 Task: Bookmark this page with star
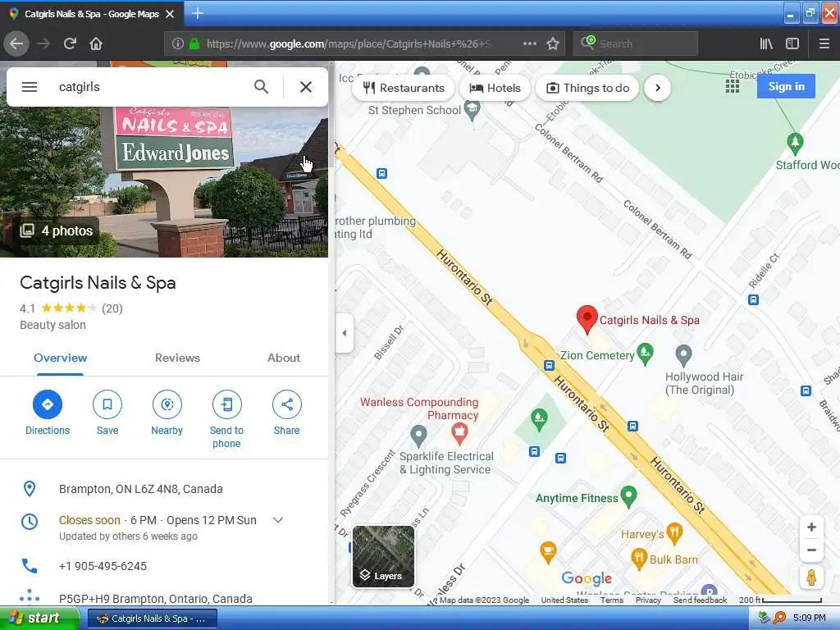553,43
